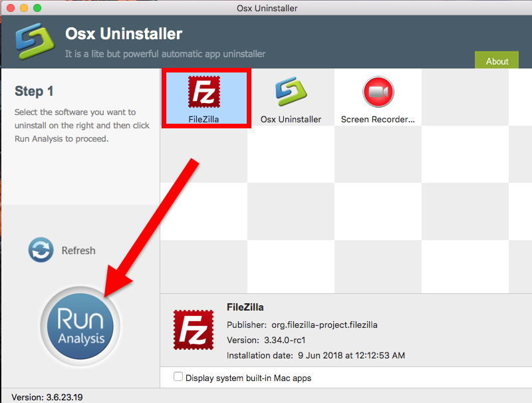Select the Osx Uninstaller icon in the app list
Viewport: 532px width, 403px height.
coord(291,92)
